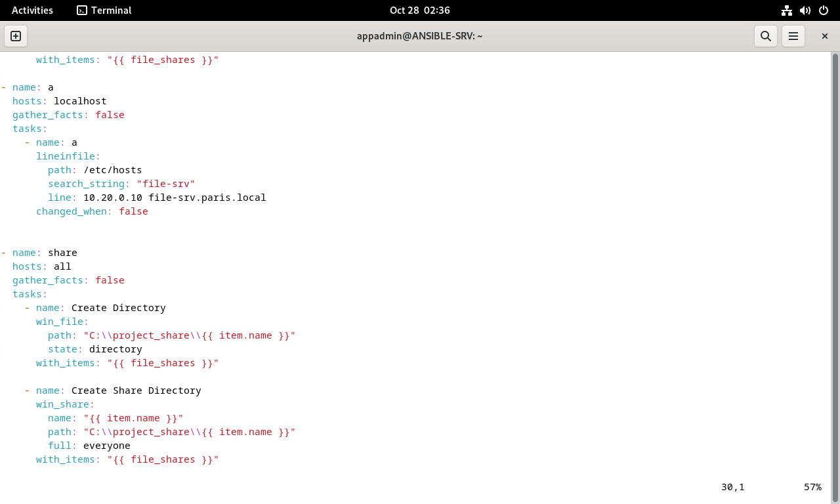Click on the 'win_share:' line

pyautogui.click(x=66, y=404)
